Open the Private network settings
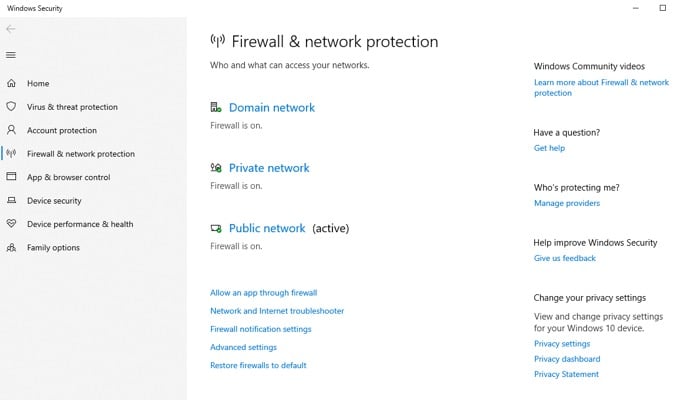Viewport: 680px width, 400px height. pyautogui.click(x=269, y=168)
